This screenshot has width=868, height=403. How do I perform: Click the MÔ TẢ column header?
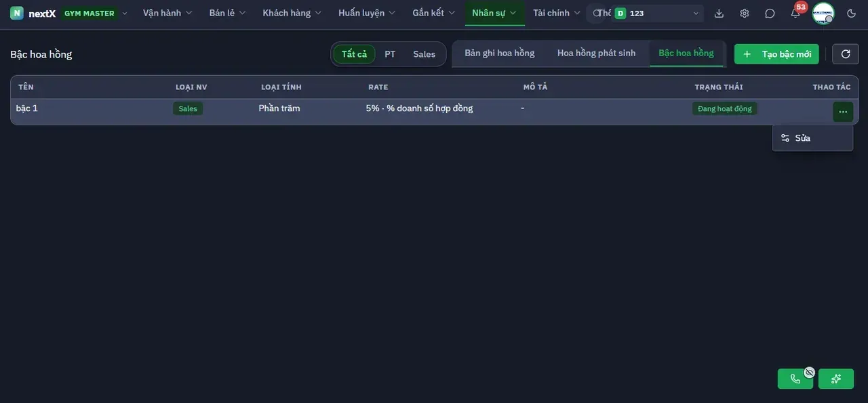pos(535,87)
